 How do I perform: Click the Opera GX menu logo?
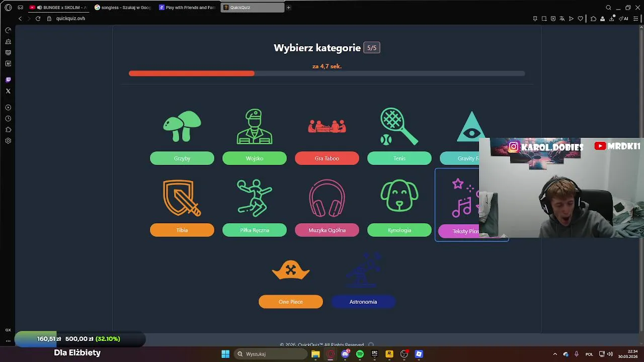(x=8, y=8)
